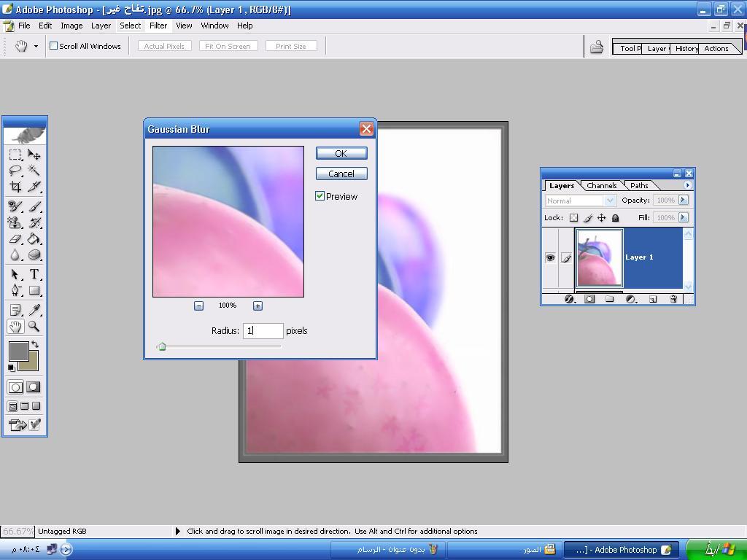
Task: Switch to the Channels tab
Action: (x=602, y=186)
